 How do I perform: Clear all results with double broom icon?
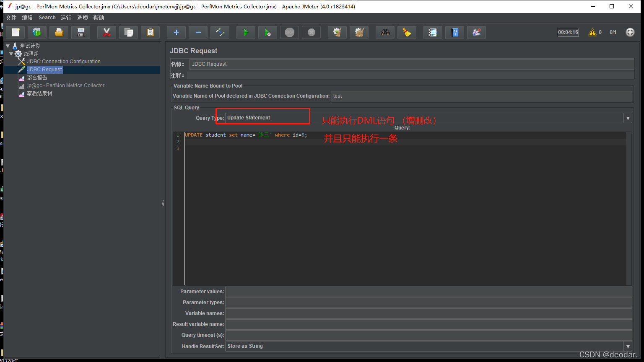(x=359, y=32)
